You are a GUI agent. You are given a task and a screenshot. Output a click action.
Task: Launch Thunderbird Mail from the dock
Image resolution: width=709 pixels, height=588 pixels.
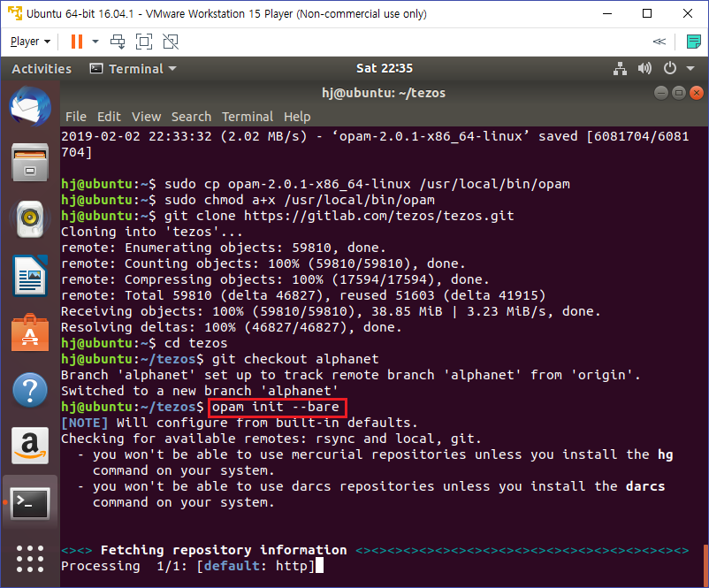tap(30, 107)
